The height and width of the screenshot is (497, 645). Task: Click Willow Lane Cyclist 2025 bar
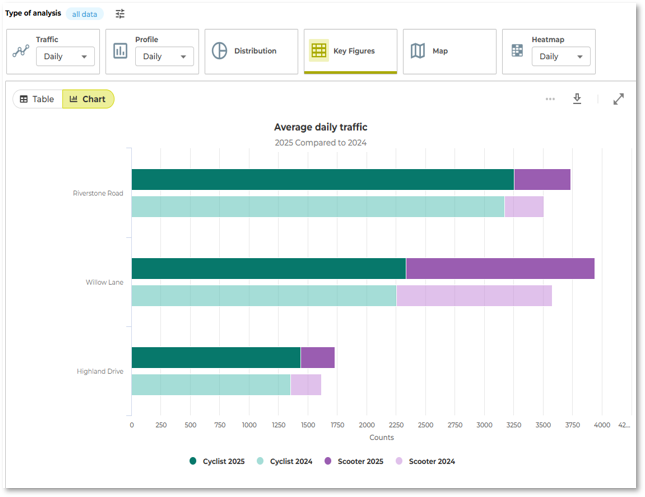tap(268, 268)
